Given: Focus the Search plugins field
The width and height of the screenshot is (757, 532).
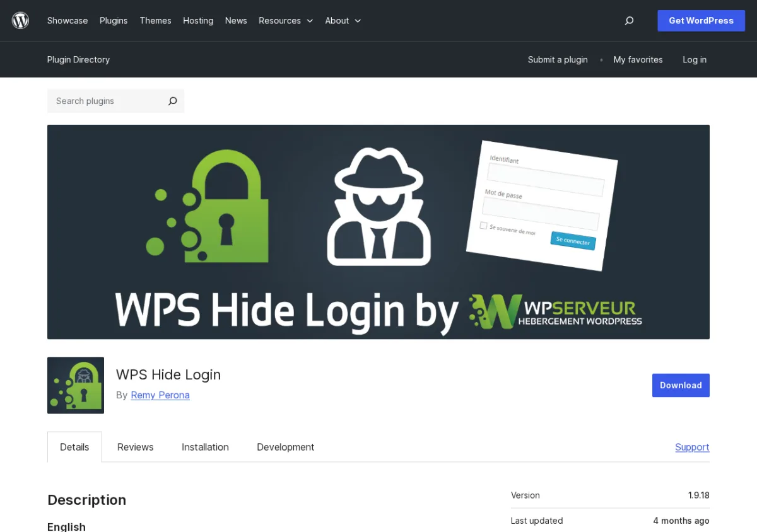Looking at the screenshot, I should point(104,101).
